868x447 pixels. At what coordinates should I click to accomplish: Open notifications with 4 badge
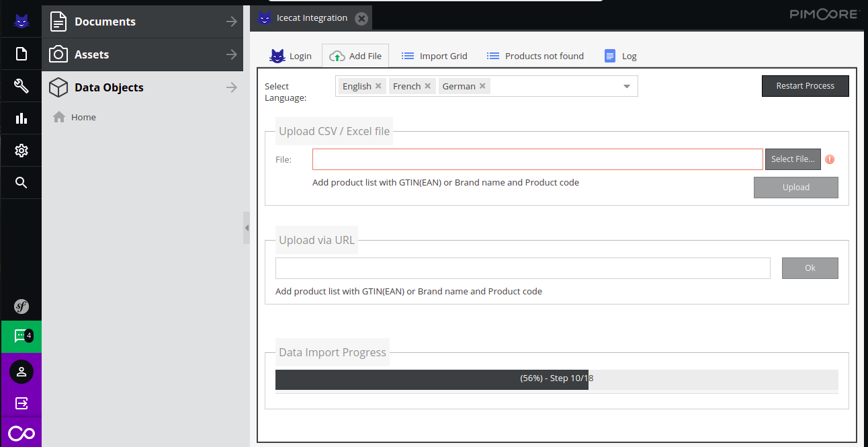coord(21,337)
